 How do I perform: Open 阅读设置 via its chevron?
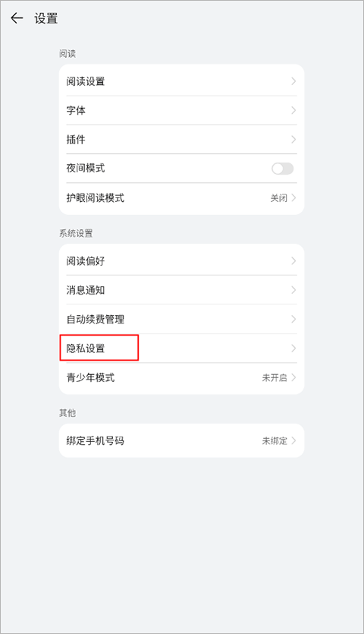point(293,81)
